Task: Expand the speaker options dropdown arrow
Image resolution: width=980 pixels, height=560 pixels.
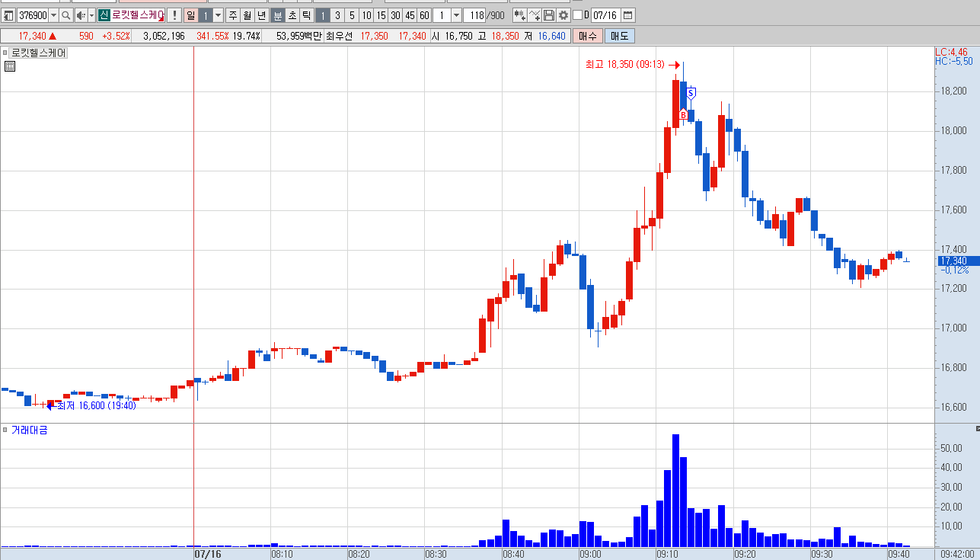Action: (91, 15)
